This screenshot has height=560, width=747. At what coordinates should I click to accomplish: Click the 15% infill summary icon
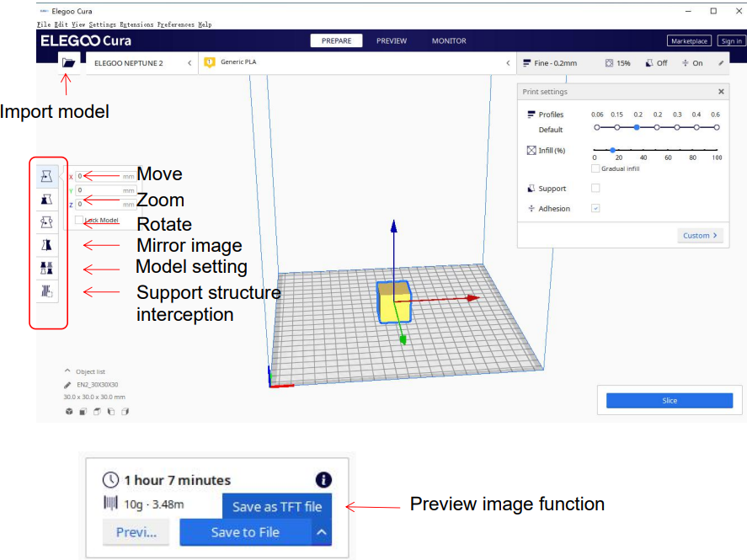pos(610,63)
